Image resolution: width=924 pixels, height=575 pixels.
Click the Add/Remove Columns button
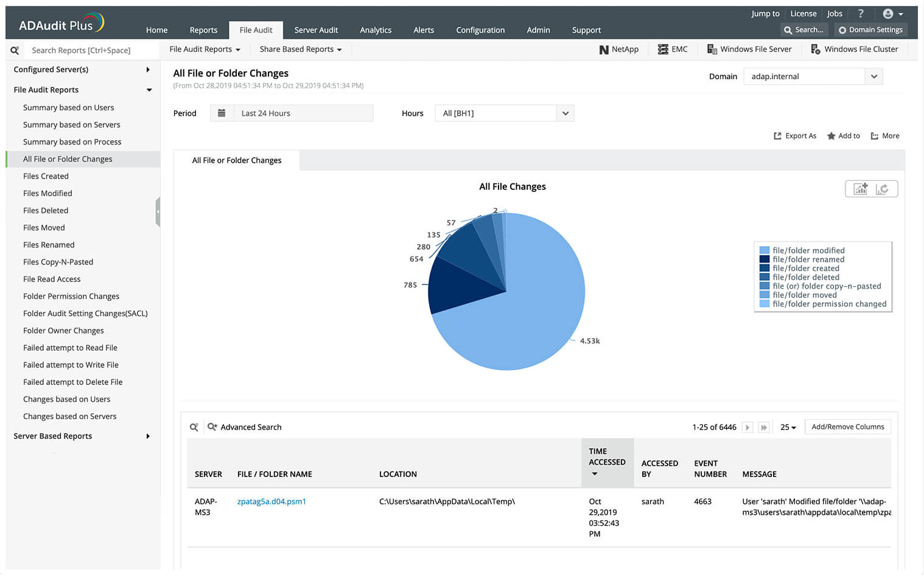coord(847,426)
